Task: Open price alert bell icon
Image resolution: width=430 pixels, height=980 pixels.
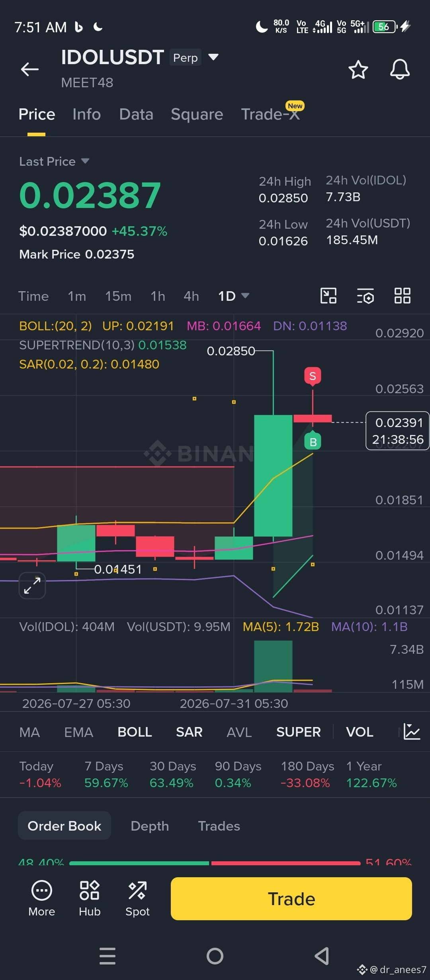Action: tap(400, 70)
